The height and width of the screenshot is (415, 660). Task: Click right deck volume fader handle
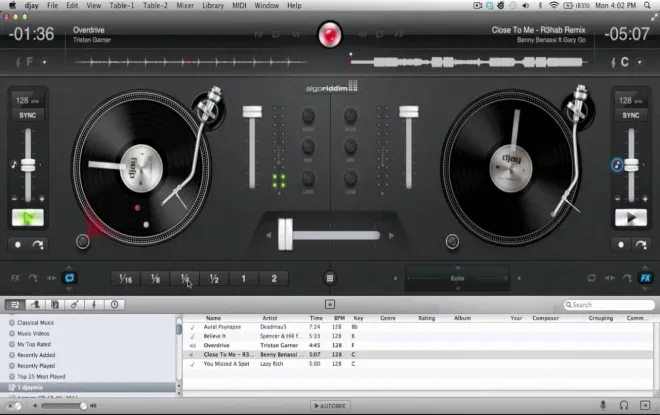tap(409, 112)
